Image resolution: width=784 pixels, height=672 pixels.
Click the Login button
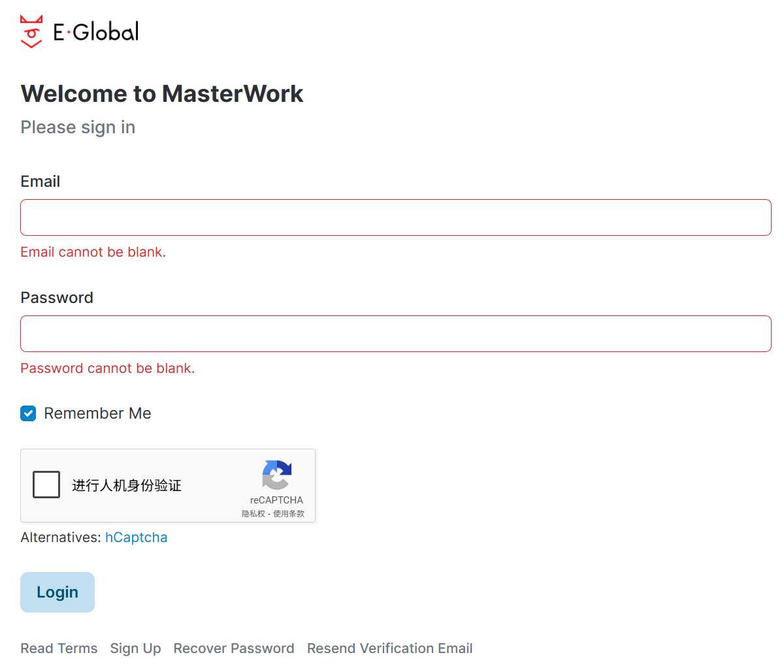(x=57, y=592)
